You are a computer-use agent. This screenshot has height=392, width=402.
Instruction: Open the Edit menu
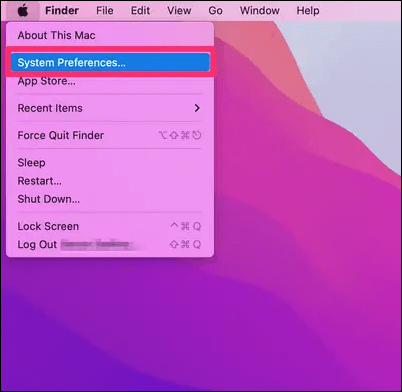pyautogui.click(x=140, y=11)
